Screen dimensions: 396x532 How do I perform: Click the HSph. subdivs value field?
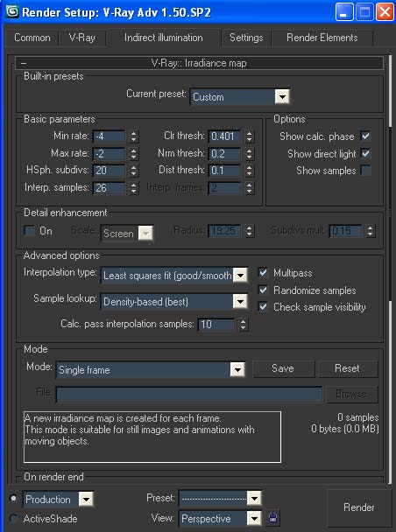[x=110, y=171]
